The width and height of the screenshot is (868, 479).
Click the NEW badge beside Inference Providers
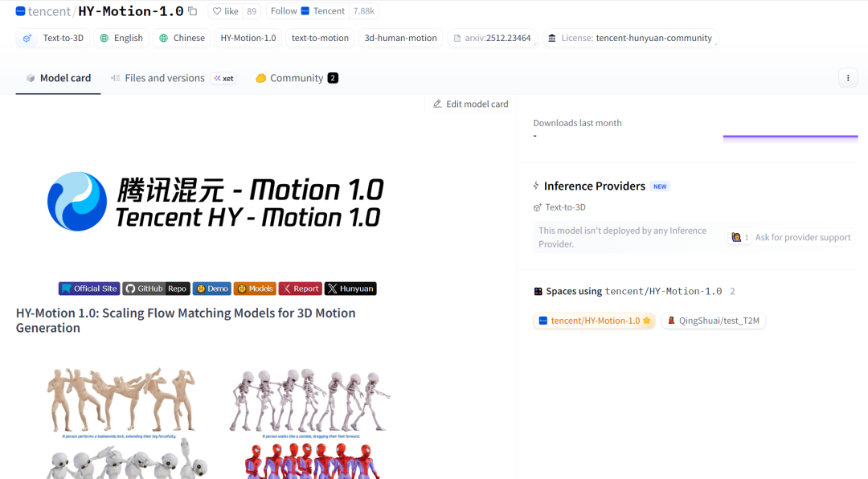[x=660, y=186]
